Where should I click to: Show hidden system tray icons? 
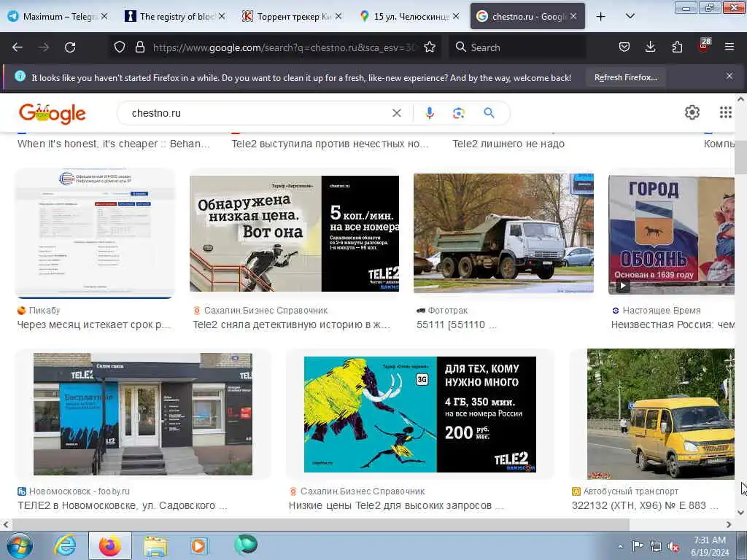(x=620, y=547)
